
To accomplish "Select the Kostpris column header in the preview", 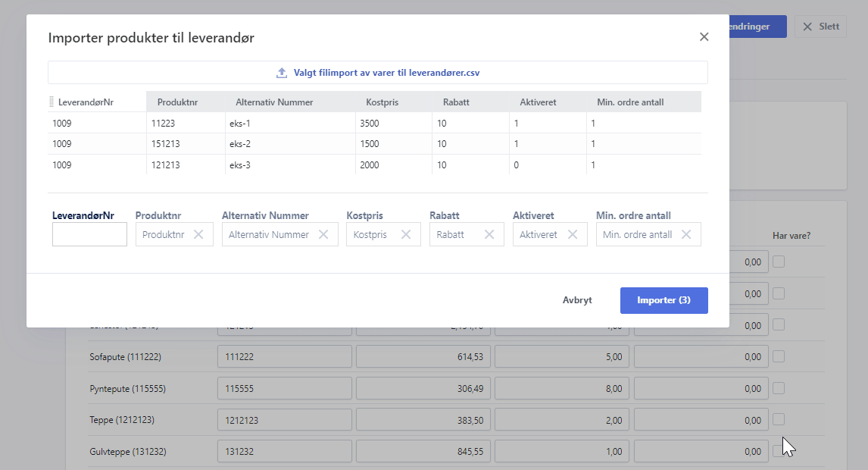I will pyautogui.click(x=382, y=102).
